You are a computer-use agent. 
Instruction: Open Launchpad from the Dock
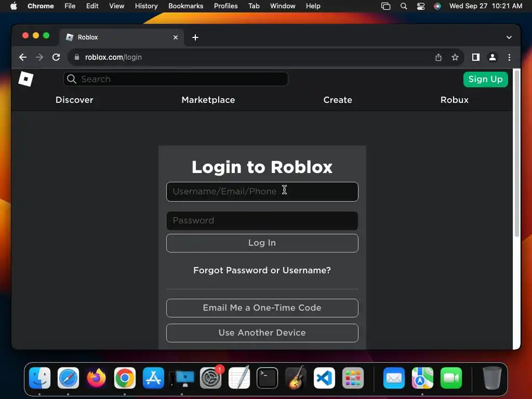point(353,378)
